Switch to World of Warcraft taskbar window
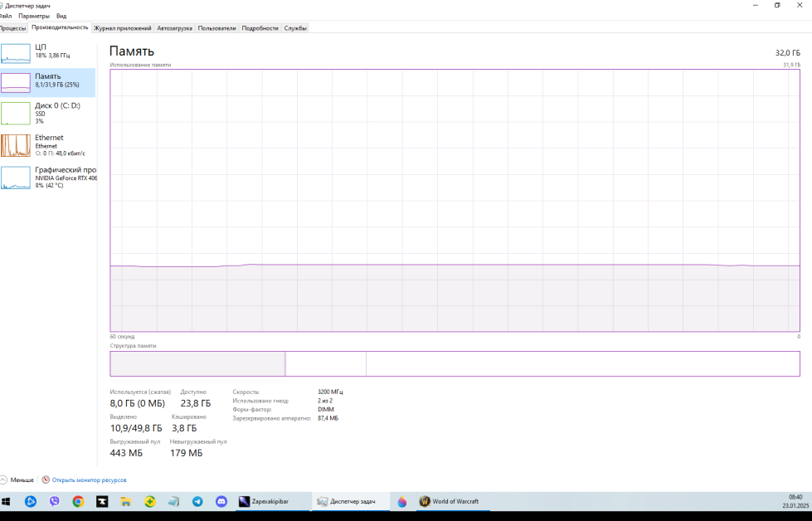This screenshot has height=521, width=812. (x=449, y=501)
